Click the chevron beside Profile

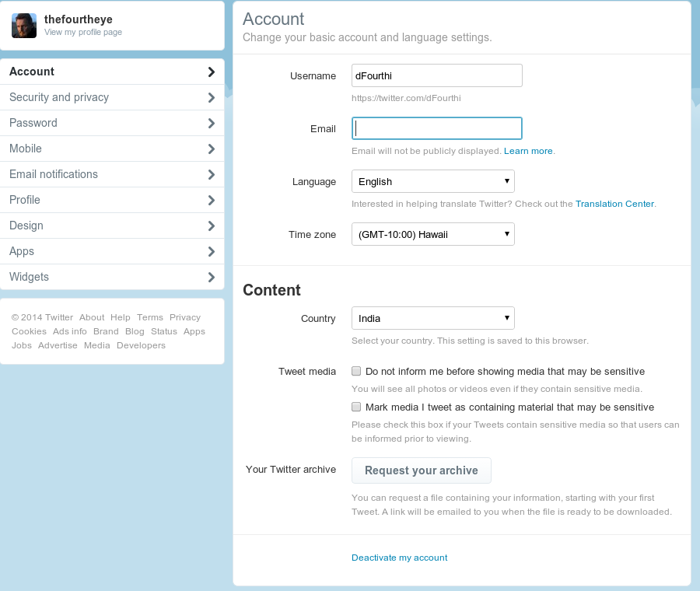pyautogui.click(x=212, y=200)
